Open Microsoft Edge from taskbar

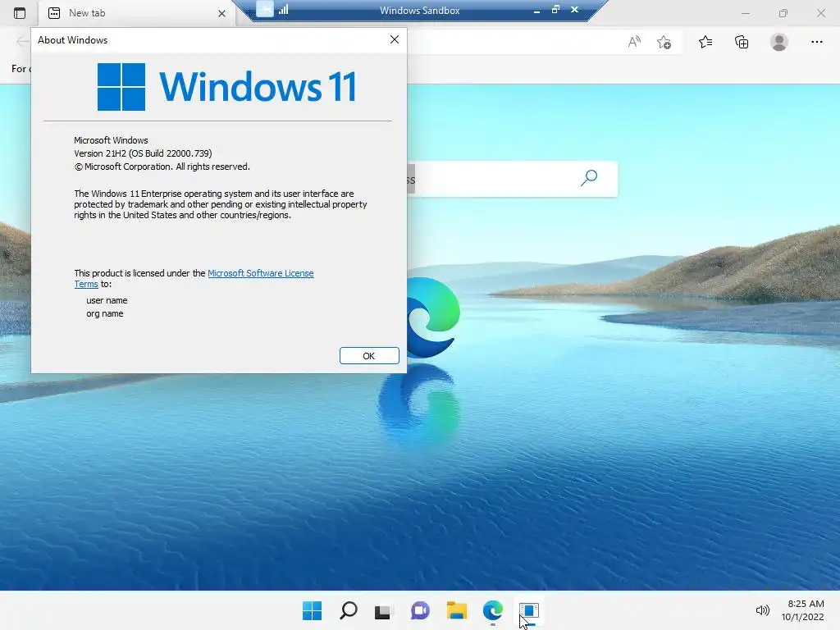pos(493,610)
